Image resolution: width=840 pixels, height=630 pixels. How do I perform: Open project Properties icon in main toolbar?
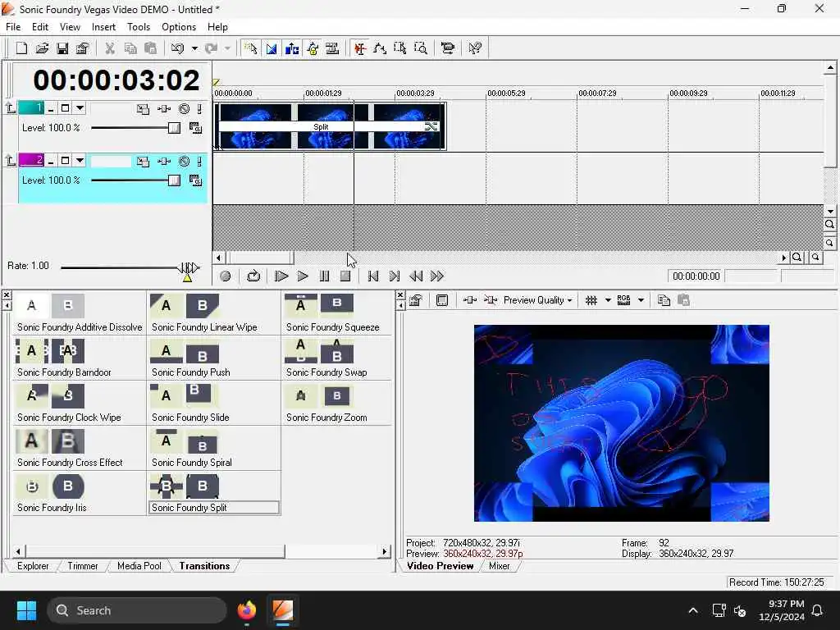tap(83, 48)
